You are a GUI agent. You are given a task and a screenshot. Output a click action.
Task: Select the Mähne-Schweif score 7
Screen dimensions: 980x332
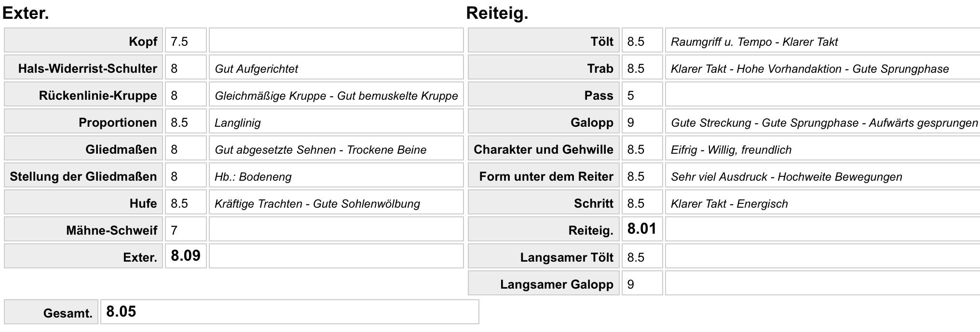click(186, 229)
